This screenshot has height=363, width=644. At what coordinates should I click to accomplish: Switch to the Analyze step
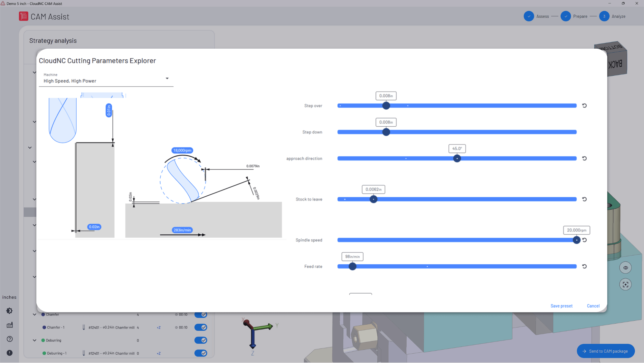click(x=604, y=16)
